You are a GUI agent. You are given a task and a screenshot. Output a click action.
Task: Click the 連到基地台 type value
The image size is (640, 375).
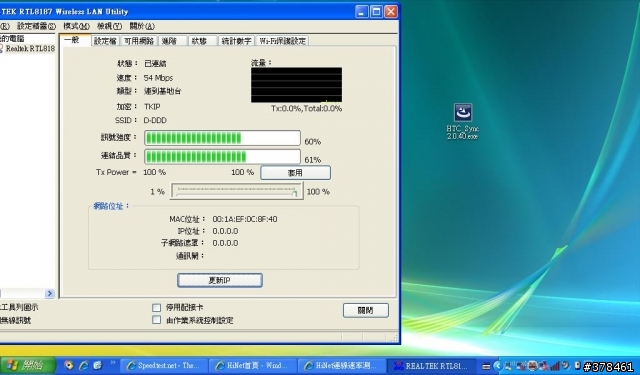(162, 91)
